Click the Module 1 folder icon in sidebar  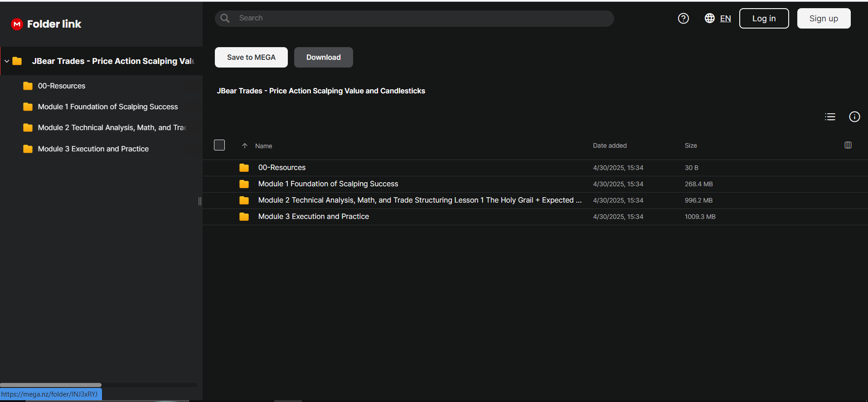tap(28, 107)
